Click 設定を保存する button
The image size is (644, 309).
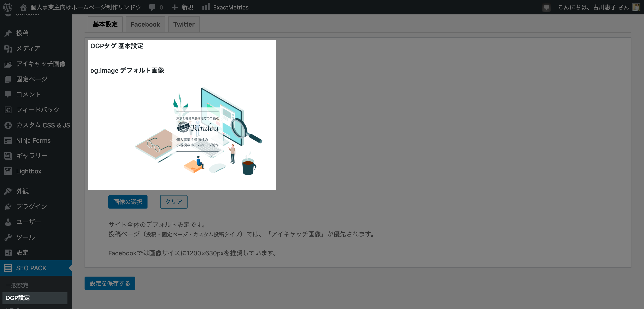coord(110,283)
